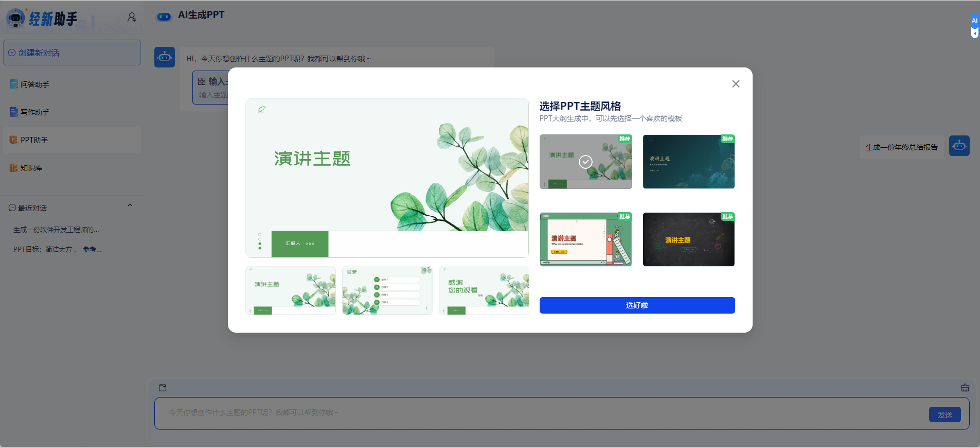Image resolution: width=980 pixels, height=448 pixels.
Task: Click the bot avatar beside 生成一份年终总结报告
Action: coord(959,146)
